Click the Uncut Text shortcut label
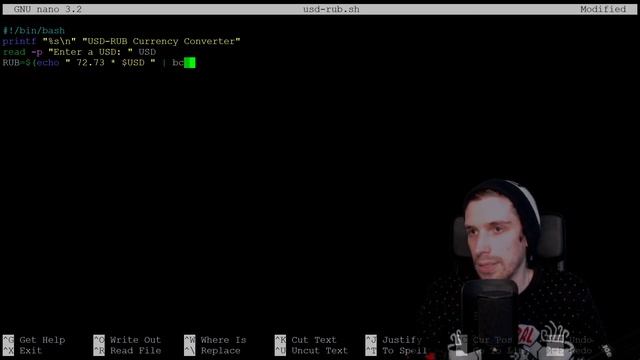The image size is (640, 360). [320, 350]
